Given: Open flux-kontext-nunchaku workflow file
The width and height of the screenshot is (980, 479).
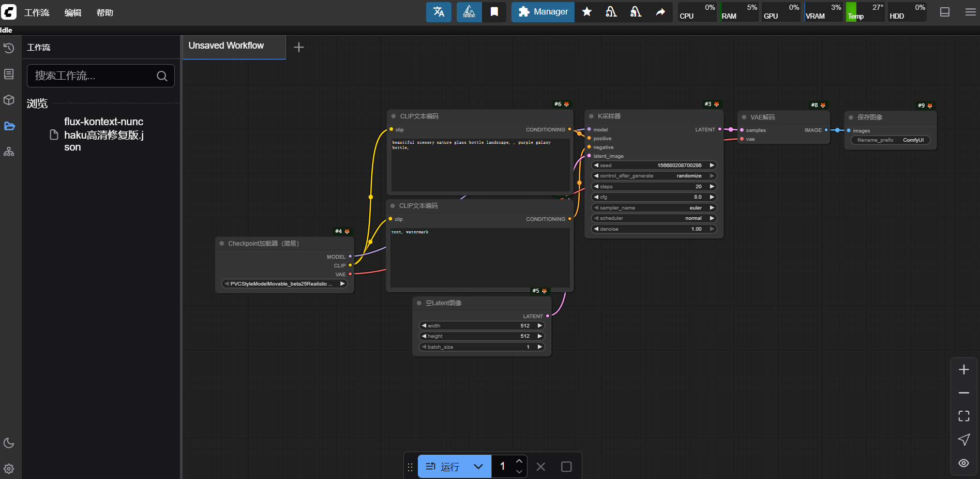Looking at the screenshot, I should click(103, 134).
